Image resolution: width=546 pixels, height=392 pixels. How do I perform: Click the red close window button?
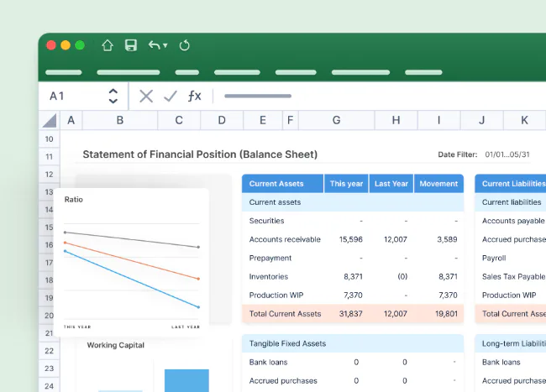coord(51,45)
